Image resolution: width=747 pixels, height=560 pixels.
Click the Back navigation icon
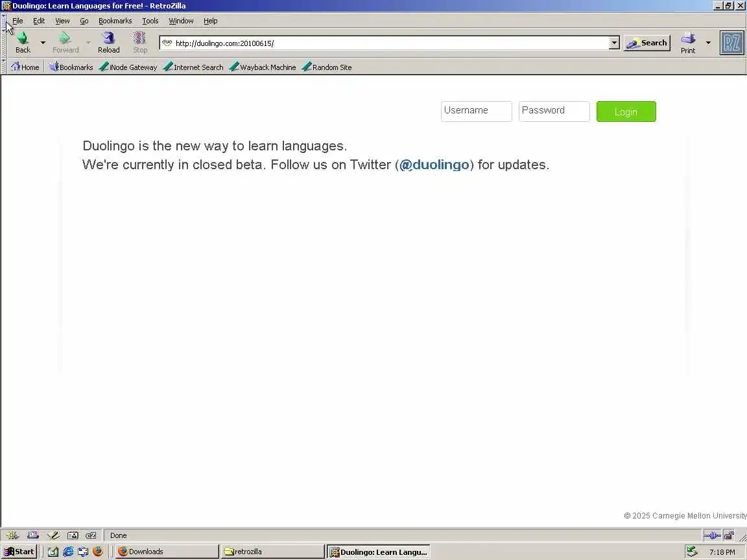coord(23,39)
